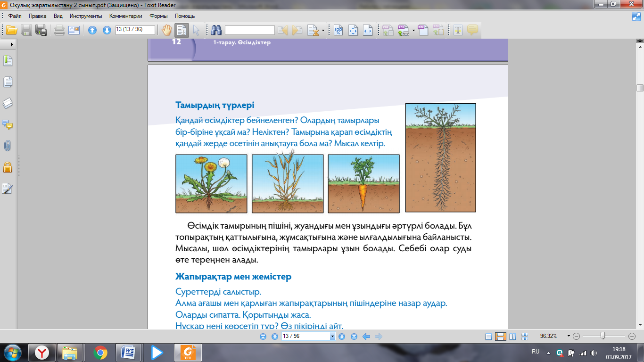Fit the page to window

(x=353, y=30)
